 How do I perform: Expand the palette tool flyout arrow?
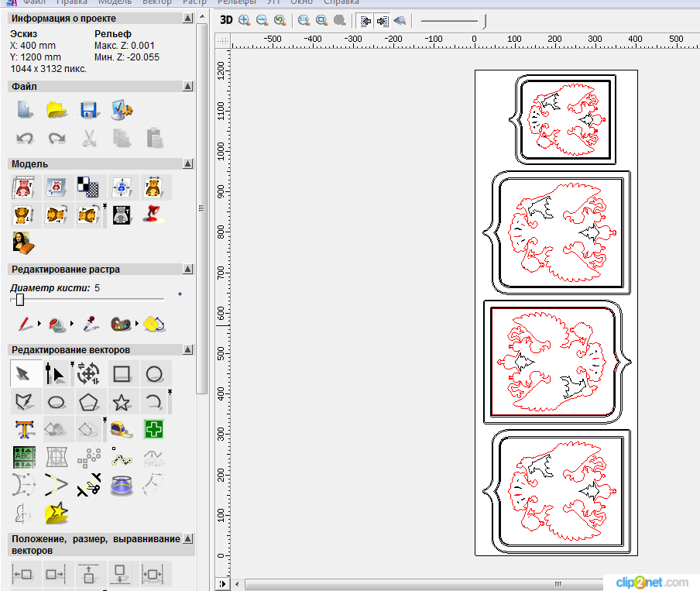pos(136,323)
